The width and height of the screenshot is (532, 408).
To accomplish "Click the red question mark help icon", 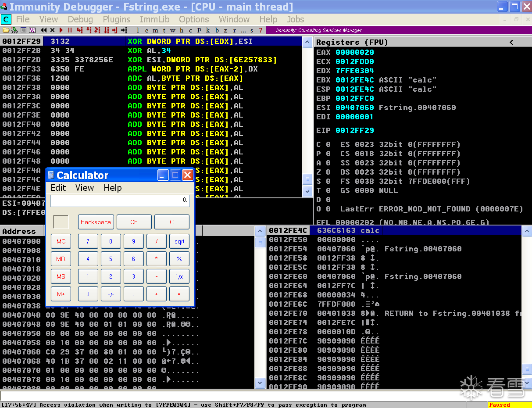I will [261, 30].
